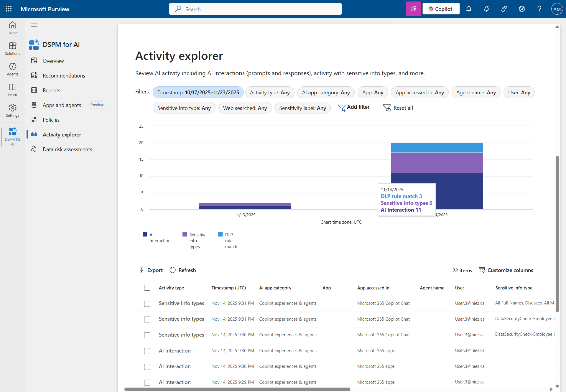Open the Copilot button
Image resolution: width=566 pixels, height=392 pixels.
(x=441, y=9)
